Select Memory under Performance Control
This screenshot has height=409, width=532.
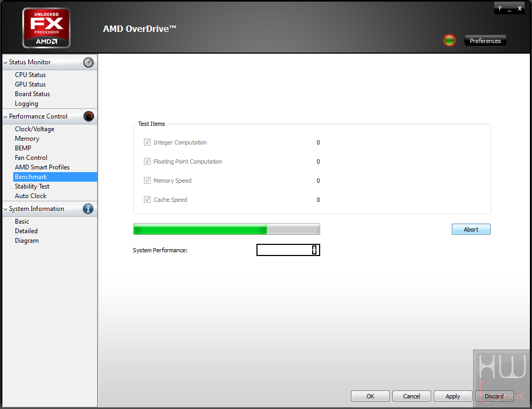pyautogui.click(x=27, y=139)
